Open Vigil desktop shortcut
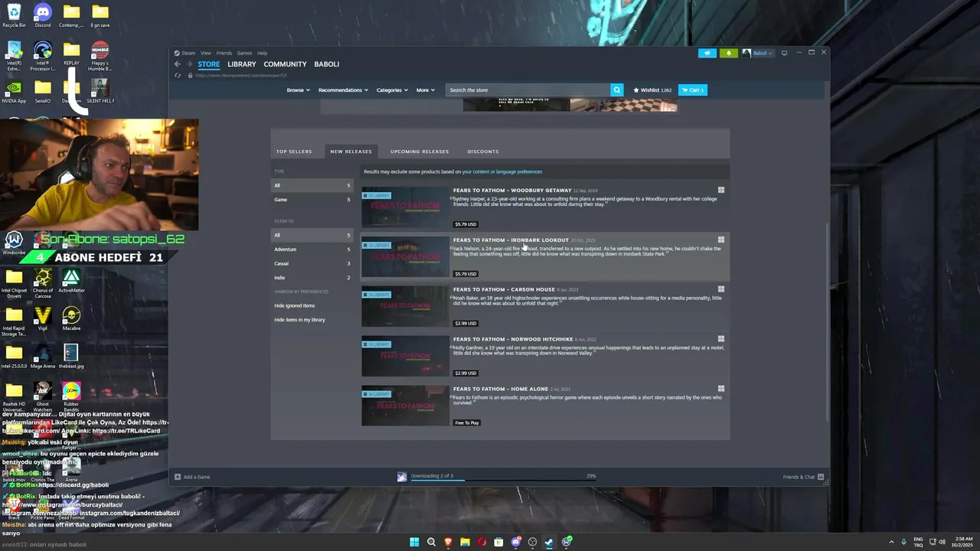The width and height of the screenshot is (980, 551). pyautogui.click(x=43, y=318)
